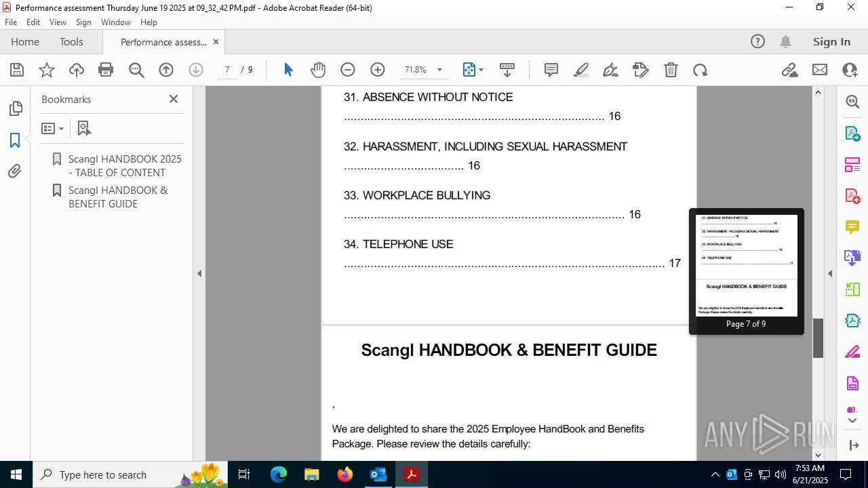Image resolution: width=868 pixels, height=488 pixels.
Task: Open the yellow Comment tool in pane
Action: coord(852,227)
